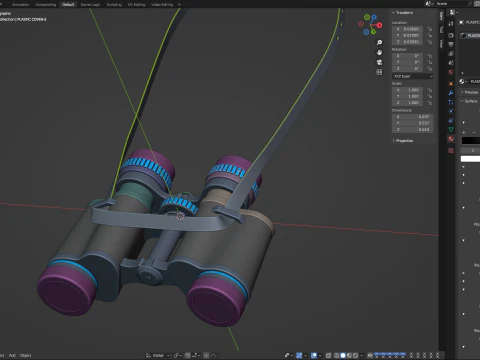
Task: Open the View Layer properties tab icon
Action: (x=451, y=53)
